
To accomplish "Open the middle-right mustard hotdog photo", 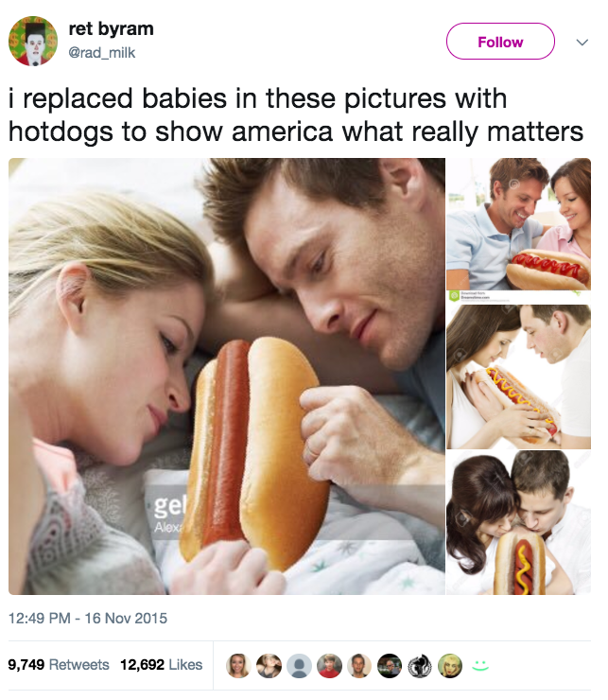I will (519, 376).
